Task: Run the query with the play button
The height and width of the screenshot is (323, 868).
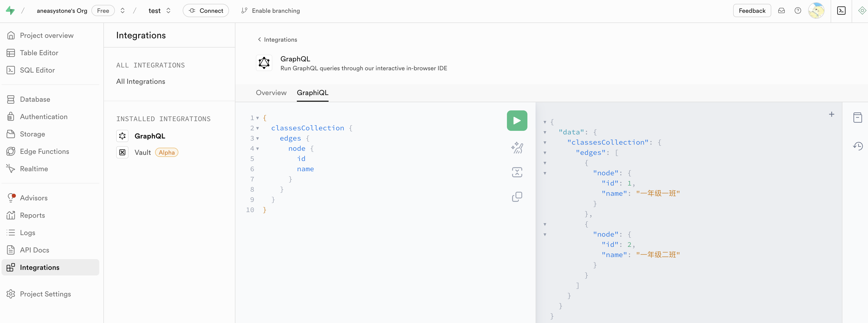Action: pyautogui.click(x=517, y=120)
